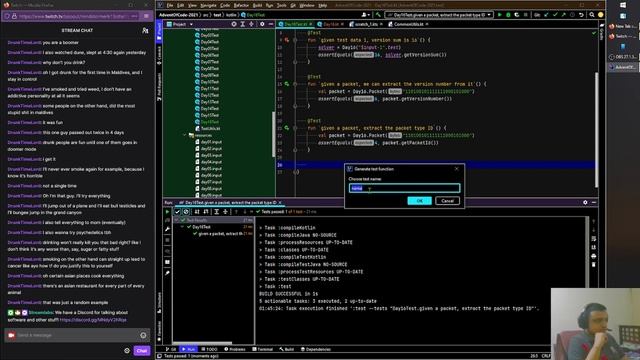Click the purple Chat send button

click(142, 351)
